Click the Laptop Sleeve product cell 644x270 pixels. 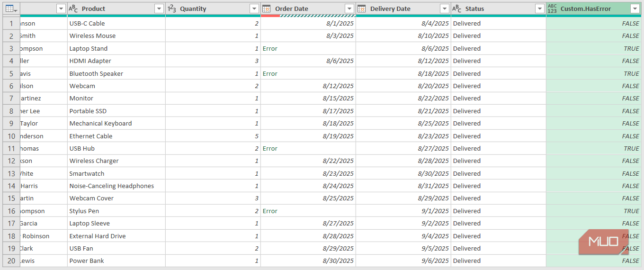[116, 223]
